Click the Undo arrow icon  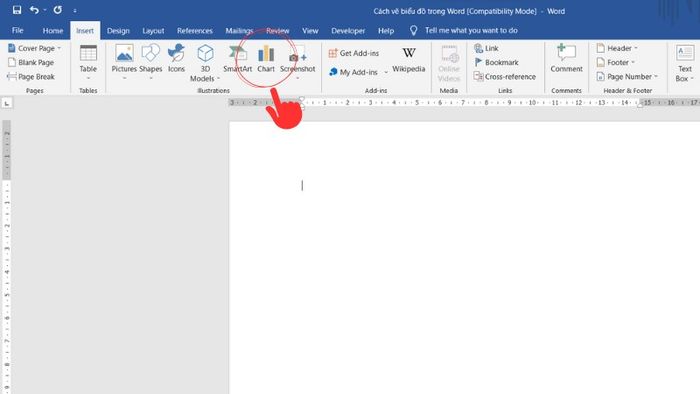click(34, 10)
